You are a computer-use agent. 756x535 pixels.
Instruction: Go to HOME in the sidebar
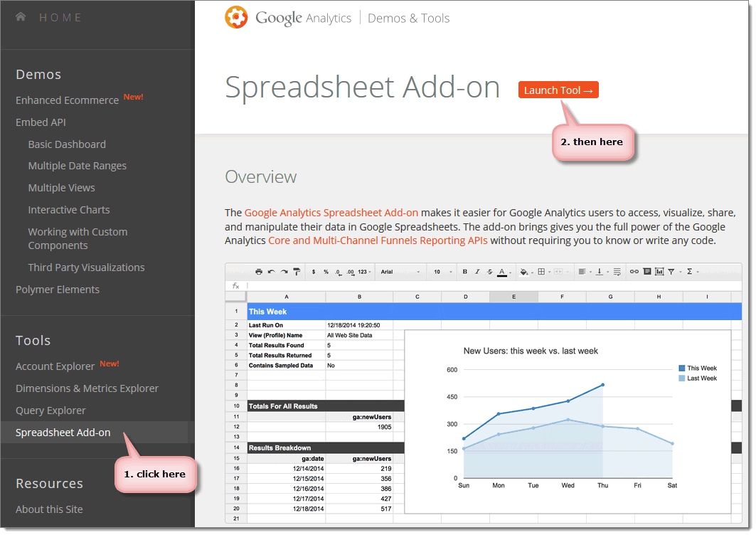[x=60, y=17]
